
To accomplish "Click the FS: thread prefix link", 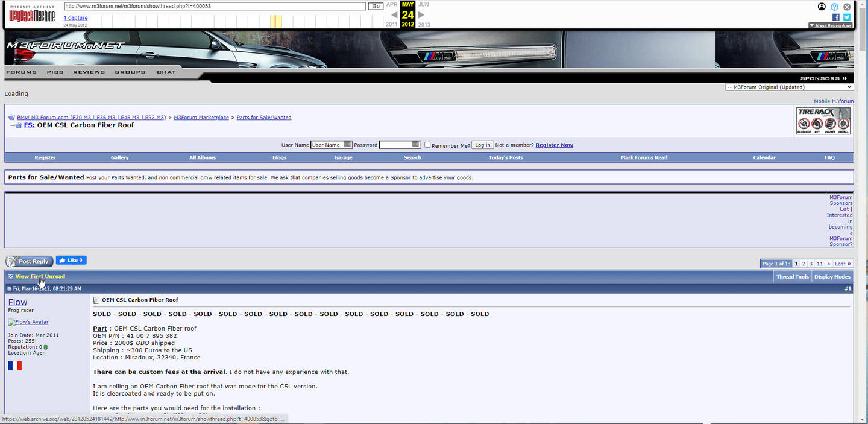I will pyautogui.click(x=29, y=125).
